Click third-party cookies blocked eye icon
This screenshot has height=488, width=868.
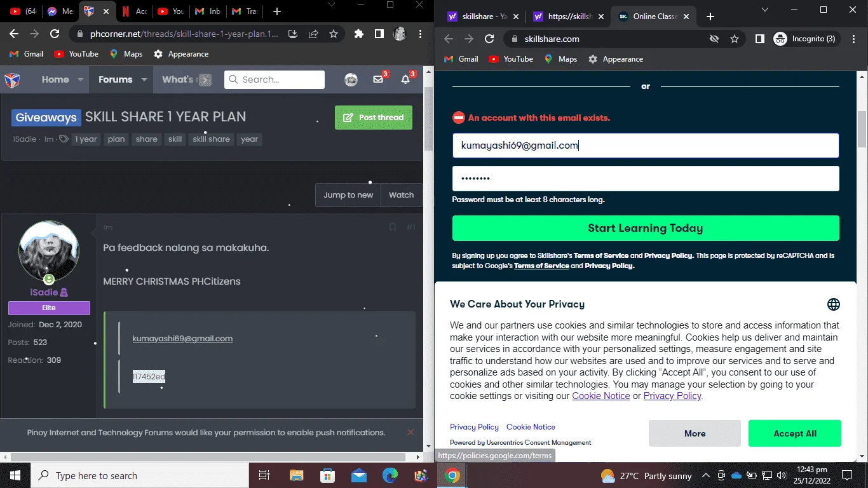coord(714,39)
